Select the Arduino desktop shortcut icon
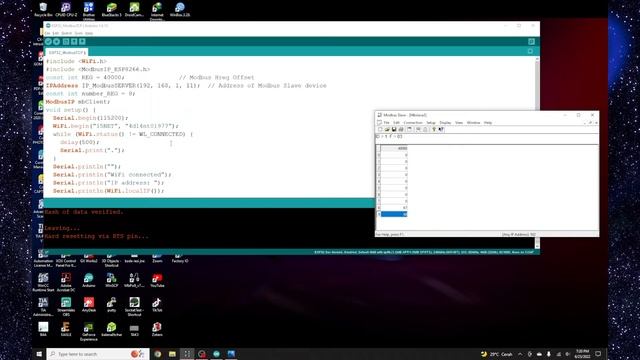This screenshot has width=640, height=360. pyautogui.click(x=89, y=280)
